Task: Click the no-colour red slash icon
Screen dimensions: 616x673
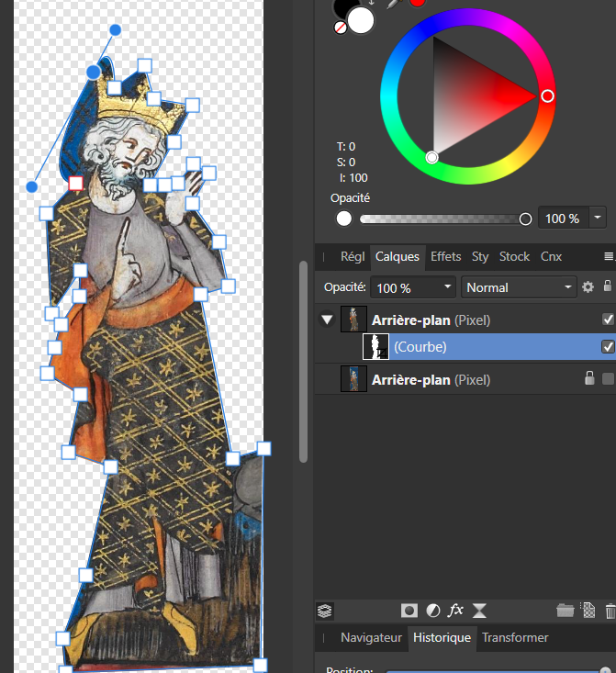Action: point(341,28)
